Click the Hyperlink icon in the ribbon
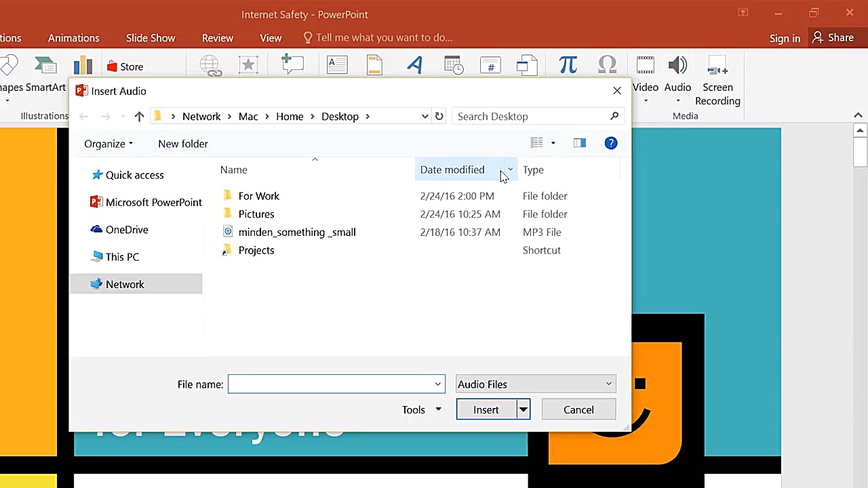Screen dimensions: 868x488 pyautogui.click(x=211, y=66)
